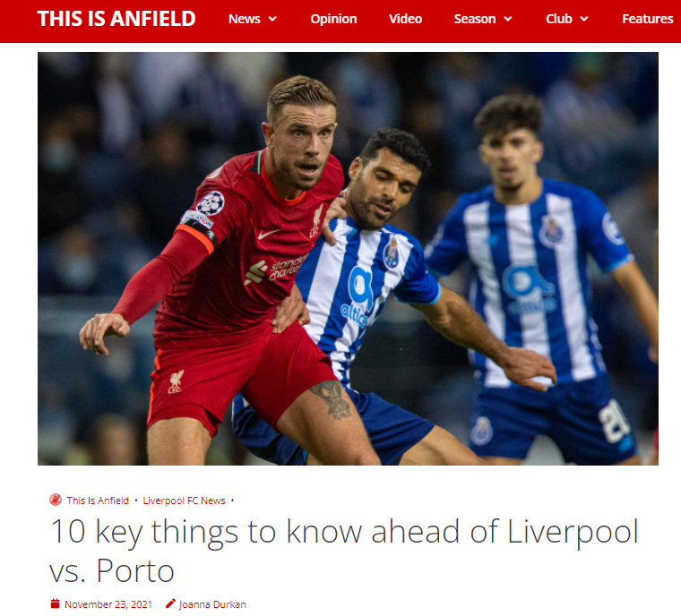Open the Season menu
Screen dimensions: 681x616
475,19
